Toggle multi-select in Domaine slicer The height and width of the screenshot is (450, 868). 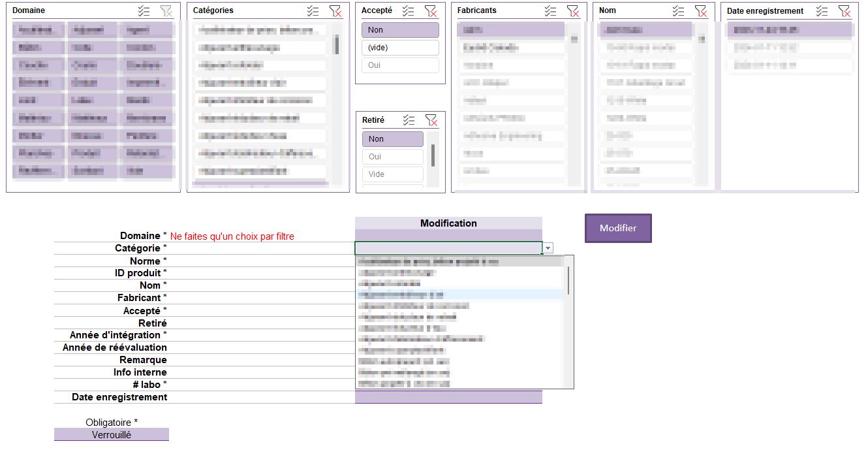144,10
